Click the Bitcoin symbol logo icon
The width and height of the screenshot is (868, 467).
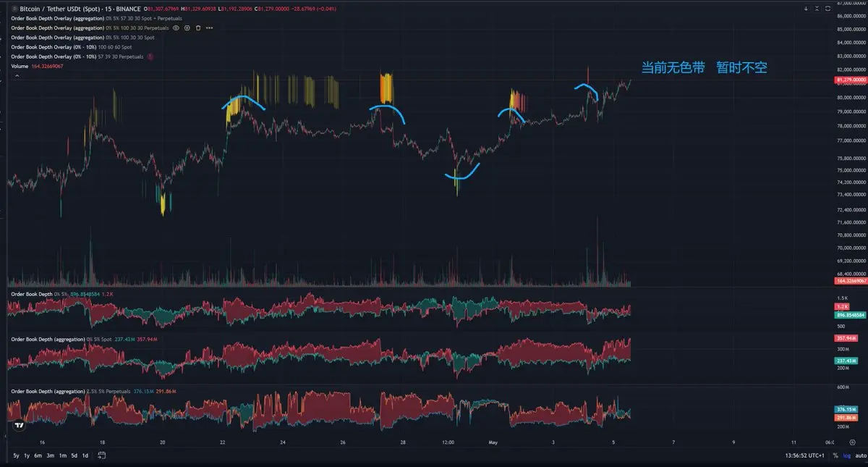click(x=14, y=9)
